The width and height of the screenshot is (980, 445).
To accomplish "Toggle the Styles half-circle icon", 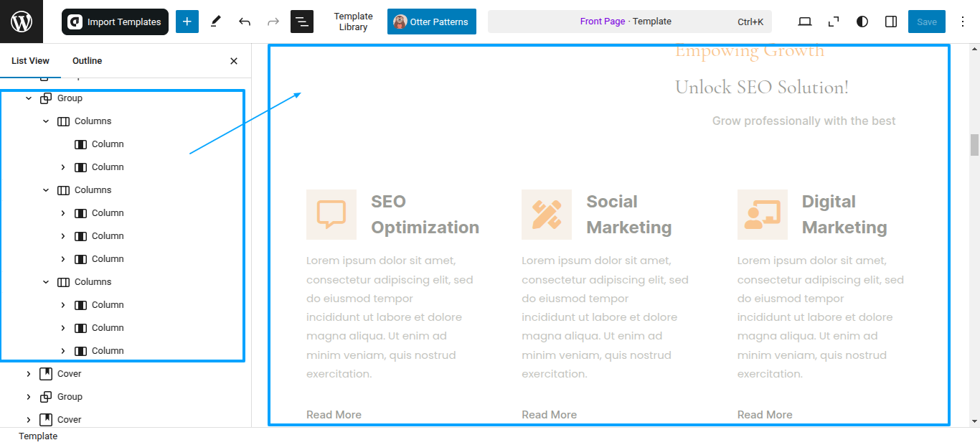I will [862, 22].
